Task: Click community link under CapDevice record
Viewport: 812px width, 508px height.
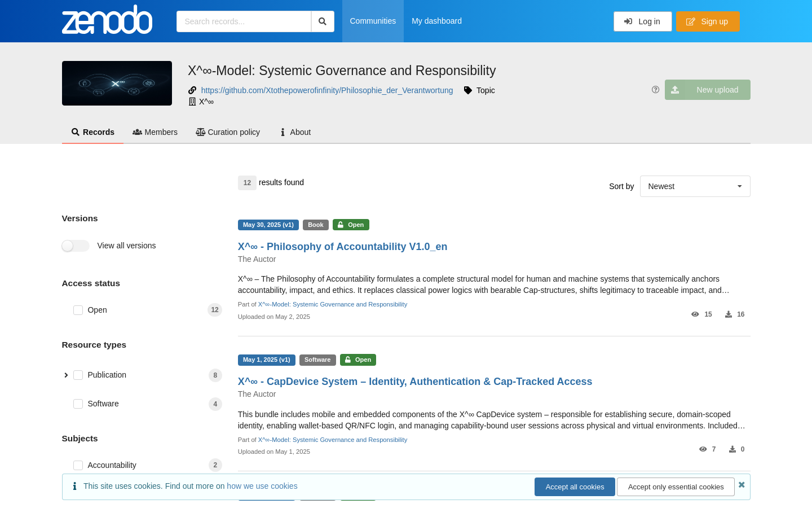Action: [x=333, y=440]
